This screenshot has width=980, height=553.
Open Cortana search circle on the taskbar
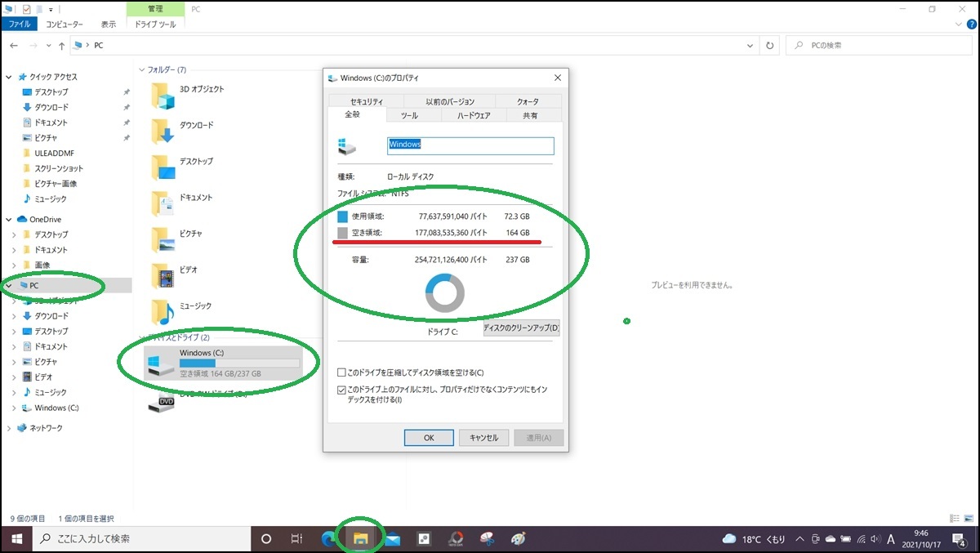[265, 538]
